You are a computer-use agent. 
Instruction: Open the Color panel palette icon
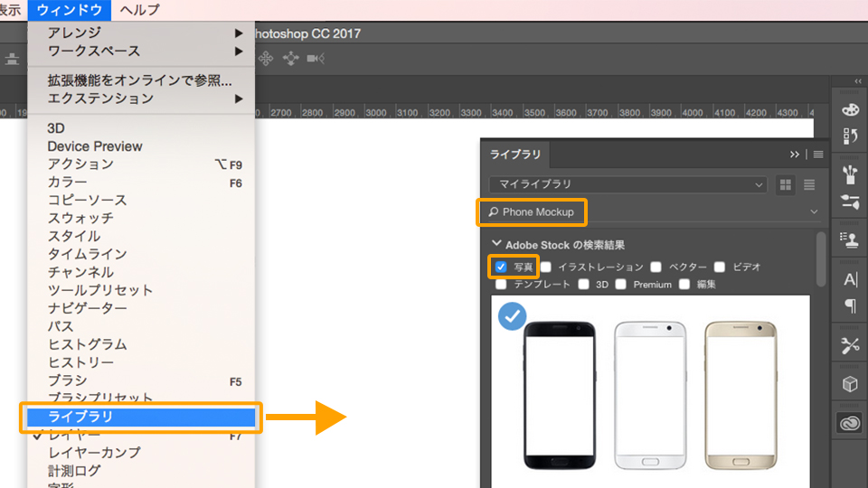tap(850, 109)
